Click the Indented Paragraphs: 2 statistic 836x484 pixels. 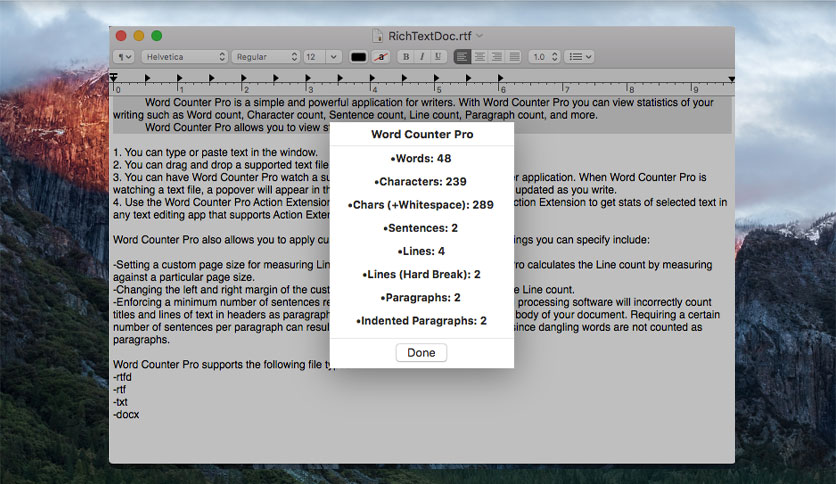click(x=421, y=321)
